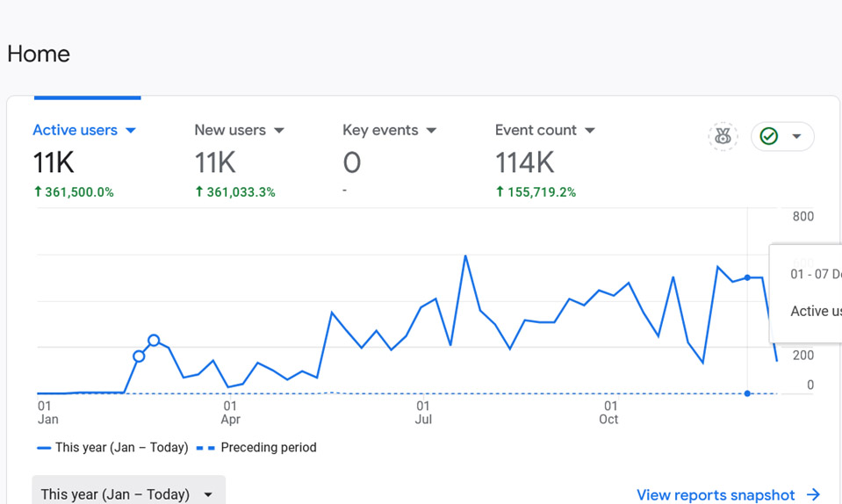Click the highlighted data point near December
Screen dimensions: 842x504
point(747,277)
